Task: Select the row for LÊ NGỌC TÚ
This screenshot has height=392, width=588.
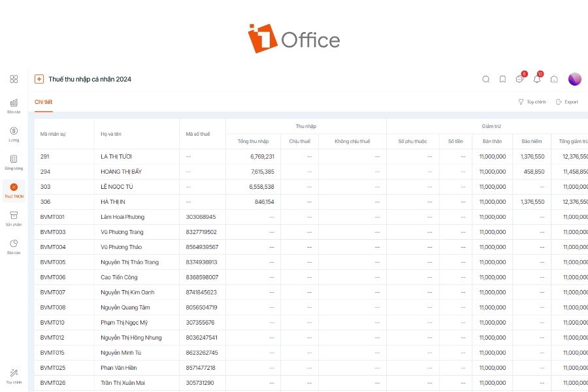Action: [311, 186]
